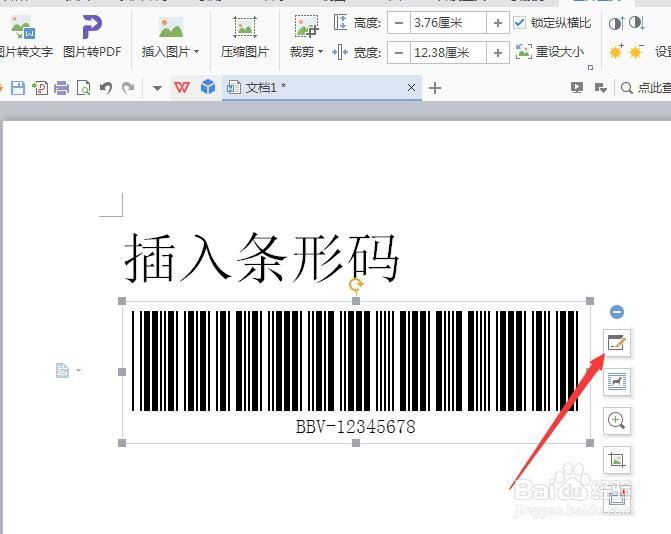The height and width of the screenshot is (534, 671).
Task: Open the WPS home tab icon
Action: point(182,88)
